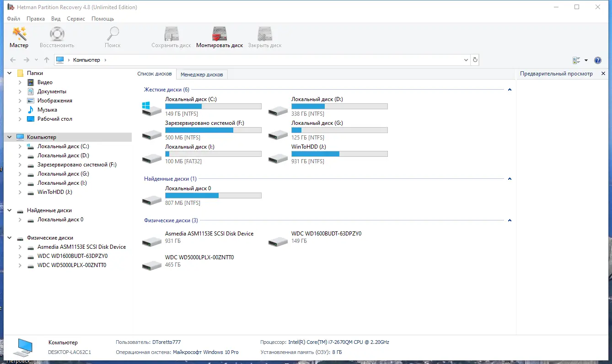The height and width of the screenshot is (364, 612).
Task: Click the Рабочий стол icon in the tree
Action: click(x=31, y=119)
